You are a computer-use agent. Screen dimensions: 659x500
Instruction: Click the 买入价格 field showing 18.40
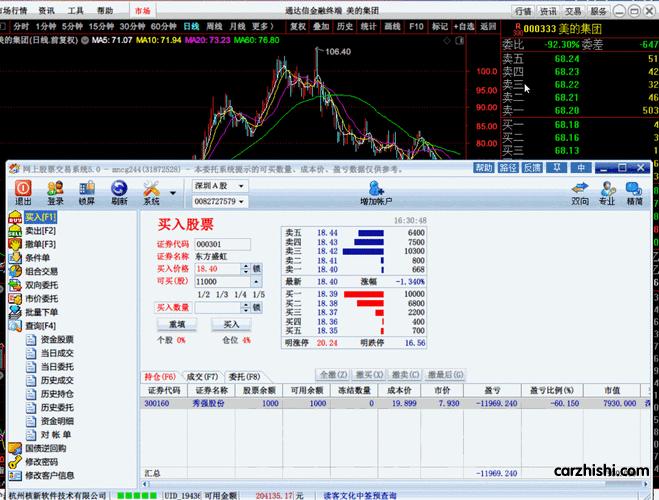point(218,269)
